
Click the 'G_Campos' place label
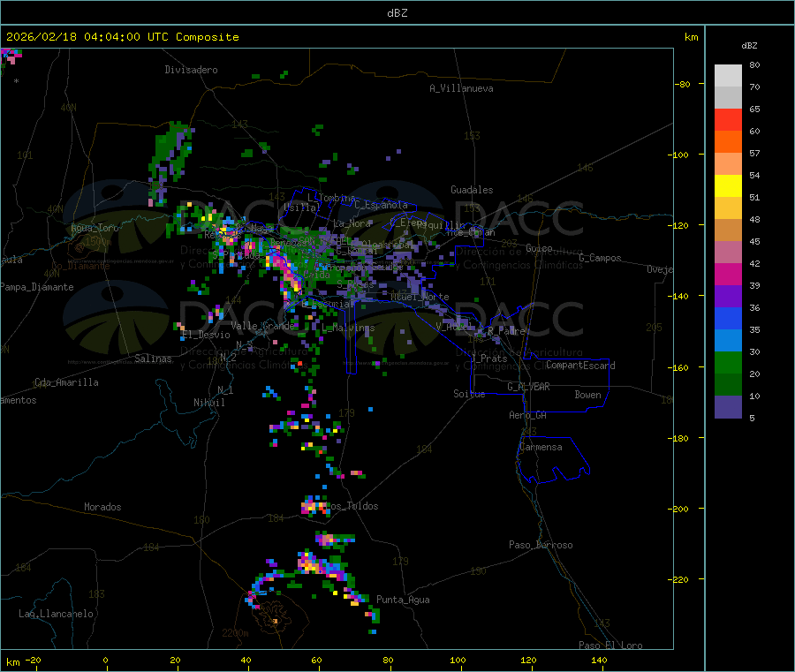tap(600, 258)
